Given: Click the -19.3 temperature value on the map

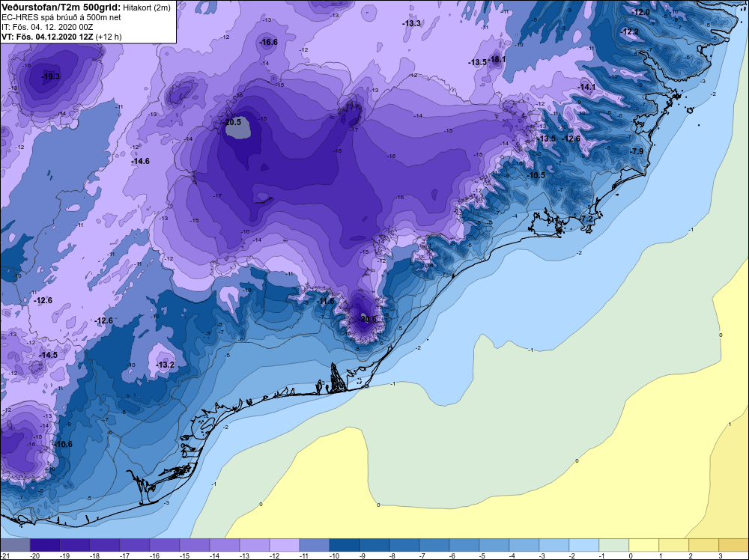Looking at the screenshot, I should [51, 76].
